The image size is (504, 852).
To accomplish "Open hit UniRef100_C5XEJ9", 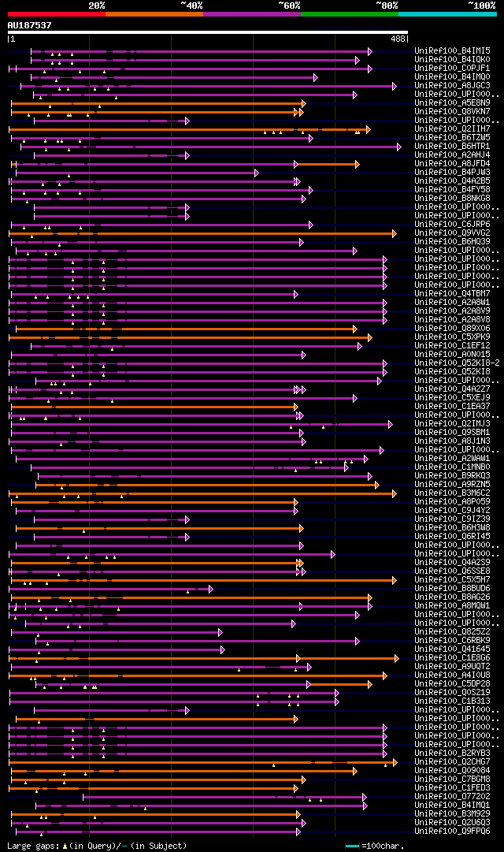I will pyautogui.click(x=452, y=398).
